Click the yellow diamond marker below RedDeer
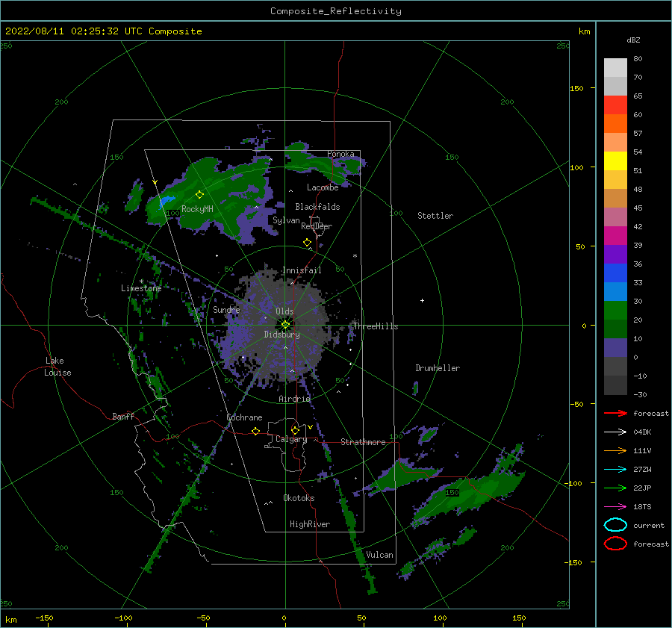Image resolution: width=672 pixels, height=628 pixels. [x=307, y=243]
